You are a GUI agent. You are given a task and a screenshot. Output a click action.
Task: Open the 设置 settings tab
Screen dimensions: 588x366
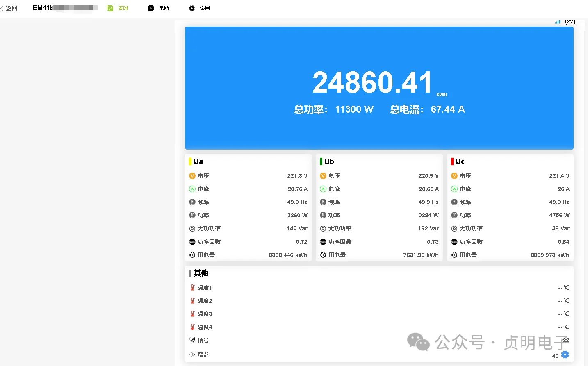pyautogui.click(x=199, y=8)
